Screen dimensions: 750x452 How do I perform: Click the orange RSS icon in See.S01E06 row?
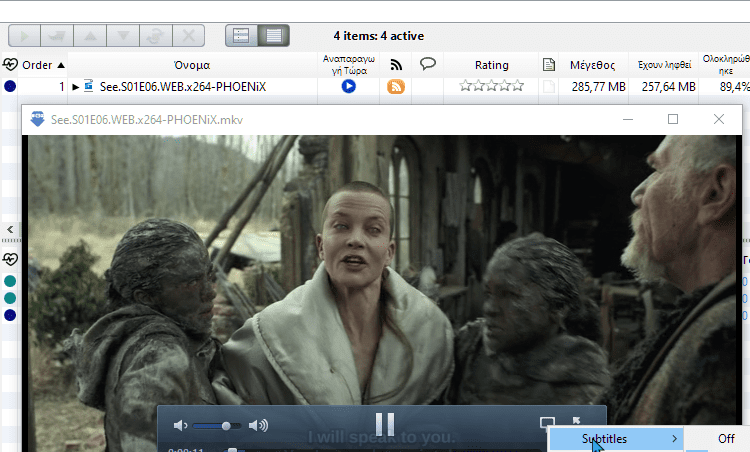click(396, 87)
